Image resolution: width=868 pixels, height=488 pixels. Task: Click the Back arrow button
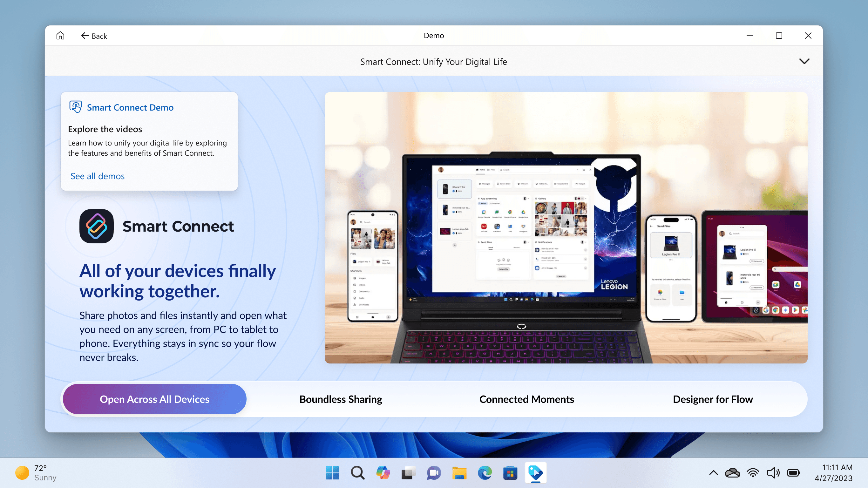[94, 36]
